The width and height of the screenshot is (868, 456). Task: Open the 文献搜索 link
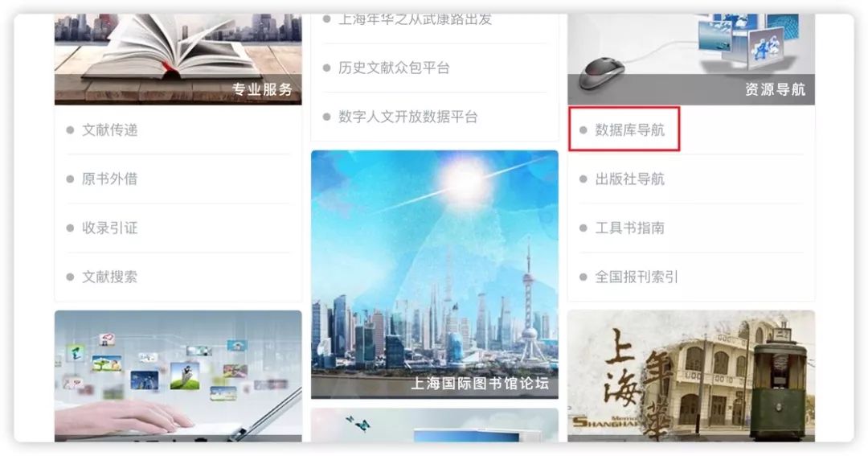[109, 277]
